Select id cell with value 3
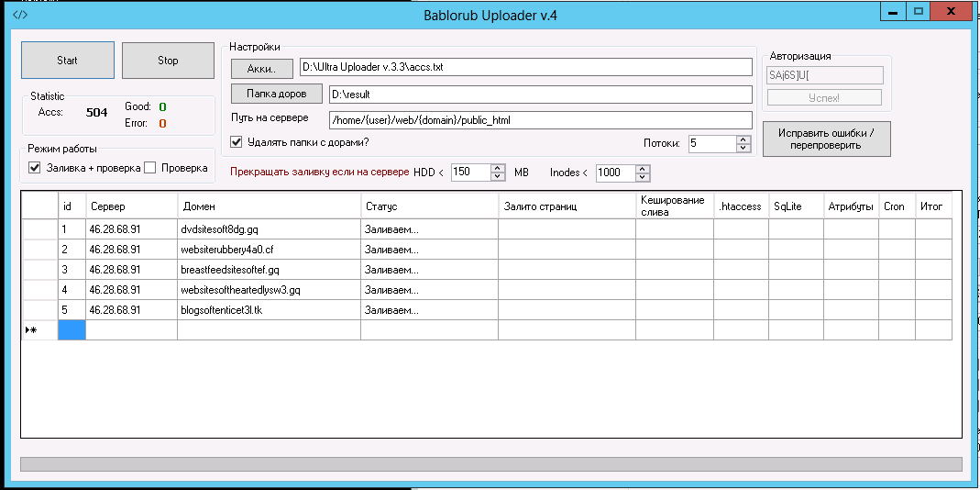Screen dimensions: 980x490 pos(72,270)
